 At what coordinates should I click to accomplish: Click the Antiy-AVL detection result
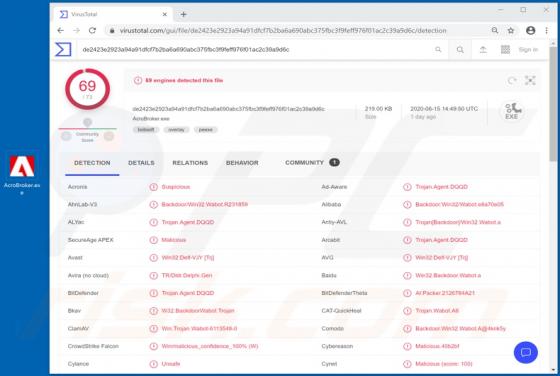458,222
